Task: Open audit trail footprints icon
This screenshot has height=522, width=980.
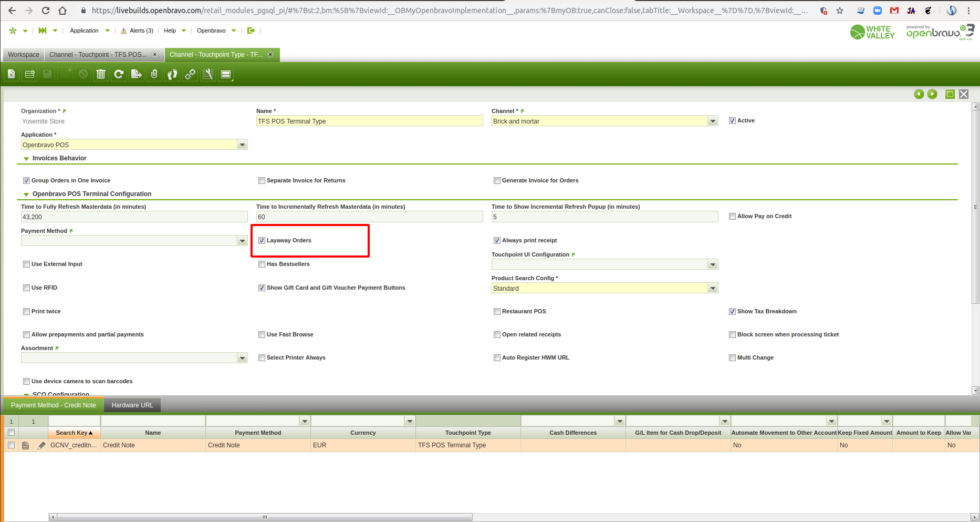Action: [x=172, y=75]
